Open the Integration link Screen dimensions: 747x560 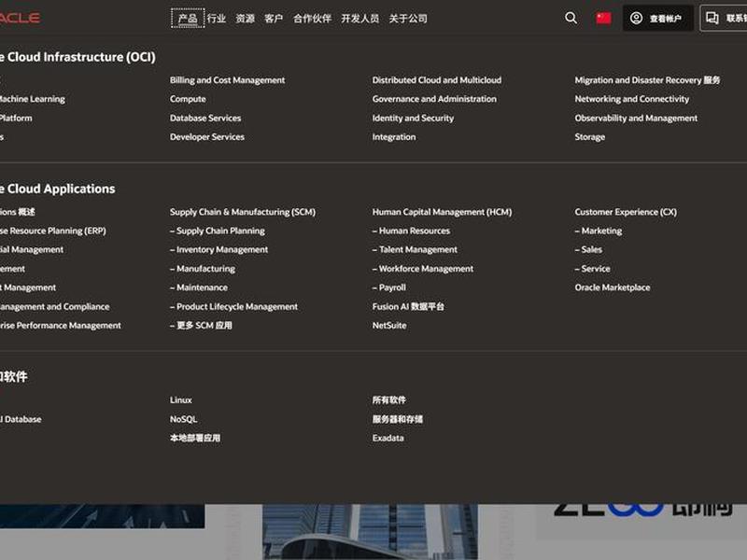click(394, 136)
